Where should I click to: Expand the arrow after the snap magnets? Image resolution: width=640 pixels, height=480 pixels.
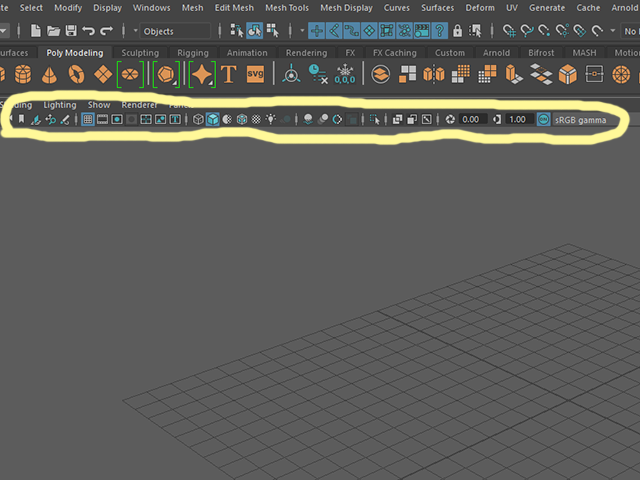tap(613, 31)
